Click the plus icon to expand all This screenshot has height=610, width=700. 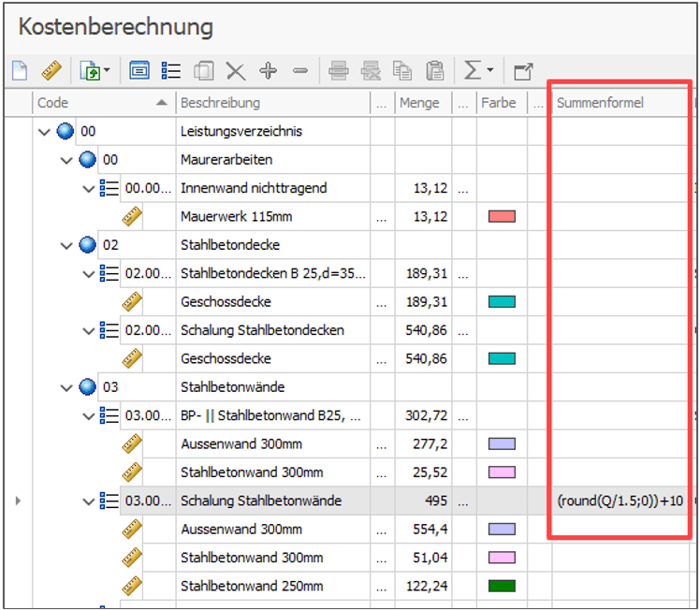269,70
